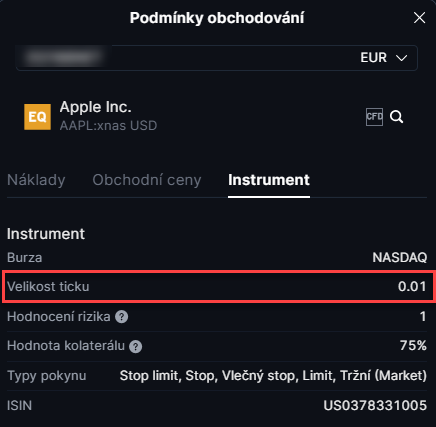The image size is (436, 427).
Task: Click the CFD instrument type icon
Action: point(374,117)
